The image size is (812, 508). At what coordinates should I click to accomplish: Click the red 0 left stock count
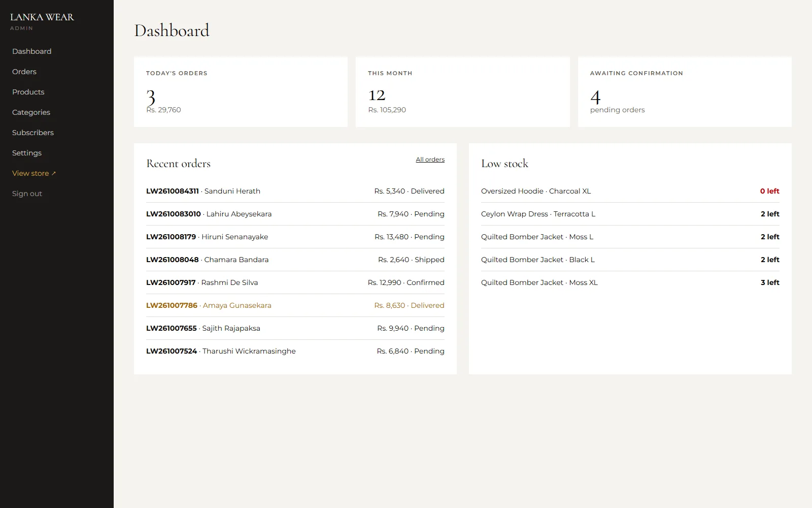(x=769, y=191)
